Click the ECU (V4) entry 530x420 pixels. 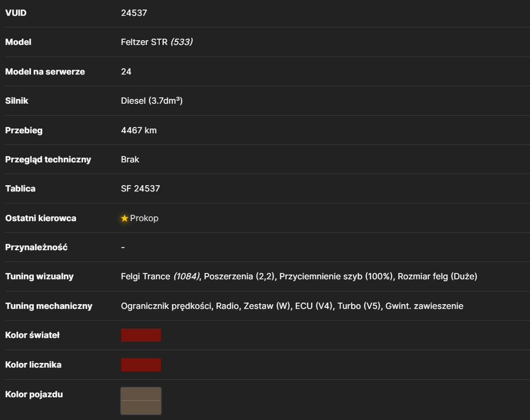[314, 306]
